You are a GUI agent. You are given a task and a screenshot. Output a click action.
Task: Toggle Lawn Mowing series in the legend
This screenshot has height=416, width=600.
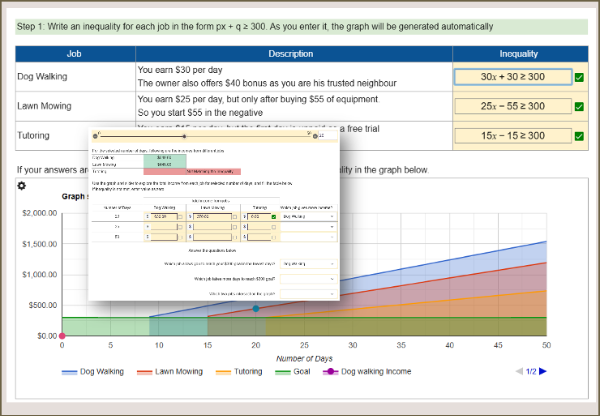[170, 372]
